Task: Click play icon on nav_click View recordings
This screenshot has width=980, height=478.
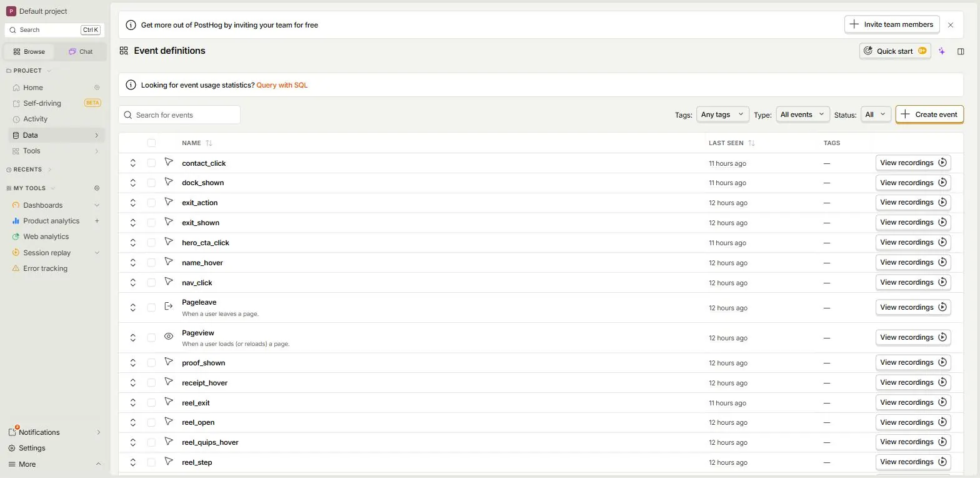Action: (942, 282)
